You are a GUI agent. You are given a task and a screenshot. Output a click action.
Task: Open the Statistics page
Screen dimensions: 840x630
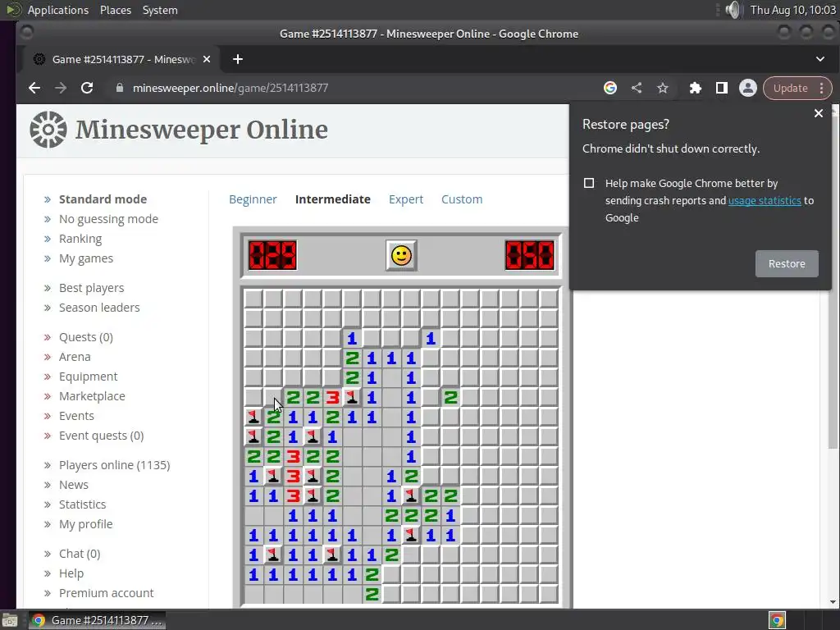(x=83, y=504)
